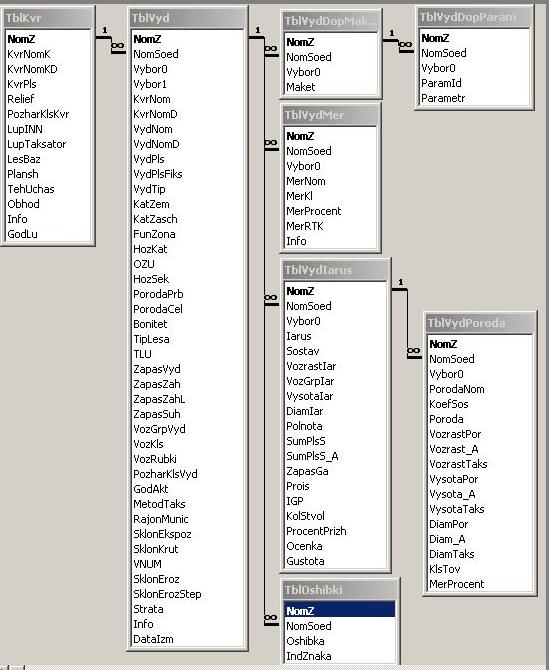Select the highlighted NomZ field in TblOshibki
Screen dimensions: 549x670
pos(339,611)
